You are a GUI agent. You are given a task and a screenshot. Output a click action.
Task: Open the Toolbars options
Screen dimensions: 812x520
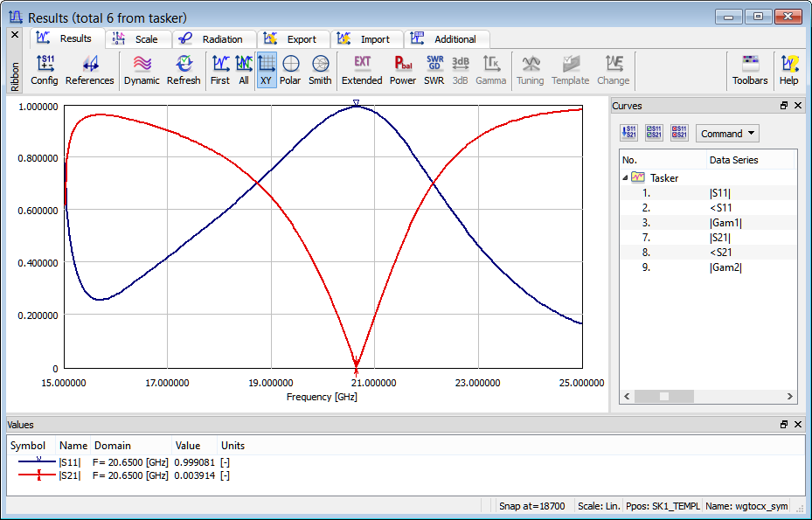[x=750, y=70]
